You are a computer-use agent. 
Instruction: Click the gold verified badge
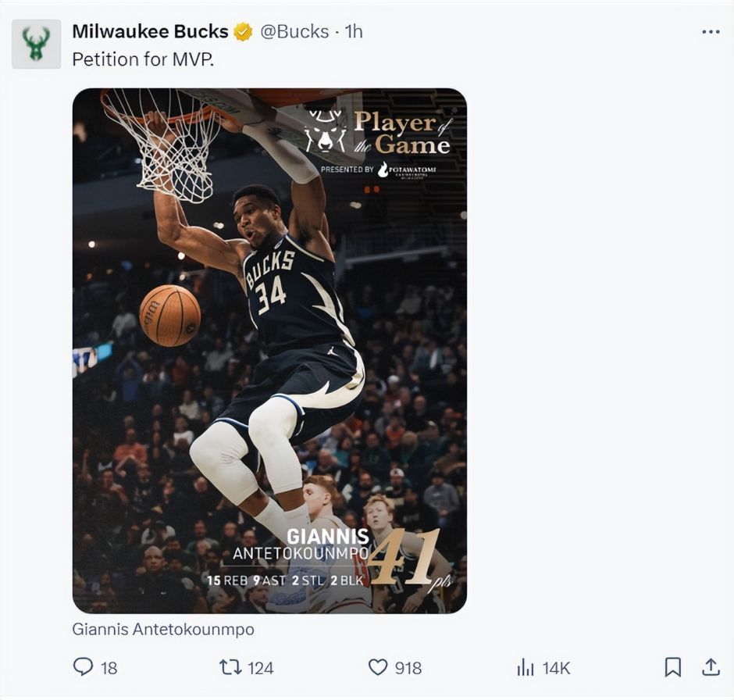tap(243, 32)
